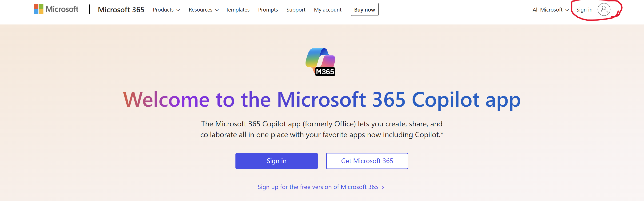The image size is (644, 201).
Task: Click the chevron beside Products
Action: tap(178, 10)
